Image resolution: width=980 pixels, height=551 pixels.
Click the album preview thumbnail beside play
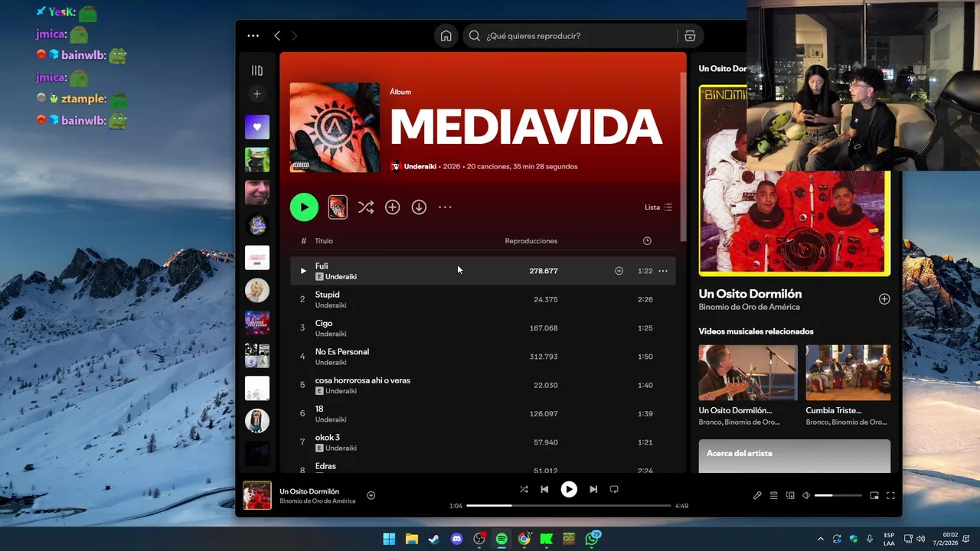click(338, 207)
